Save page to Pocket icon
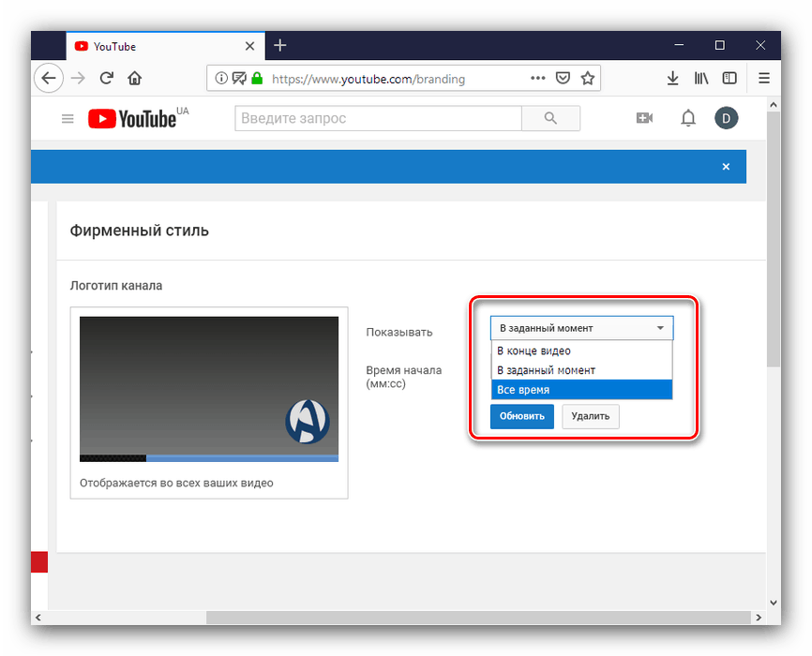 click(x=563, y=78)
